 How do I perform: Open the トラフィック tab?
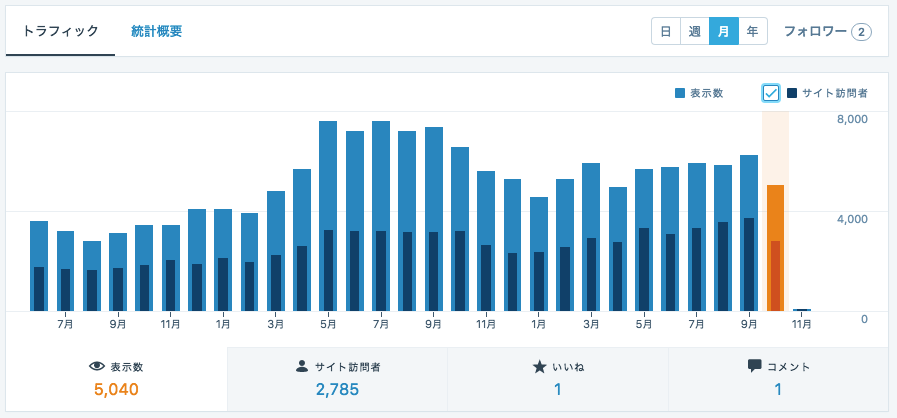[x=60, y=31]
